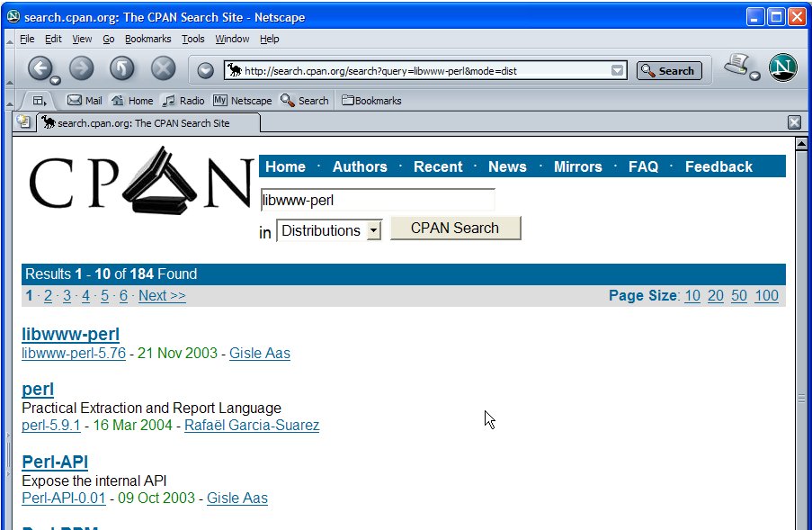
Task: Open the perl-5.9.1 release link
Action: [50, 426]
